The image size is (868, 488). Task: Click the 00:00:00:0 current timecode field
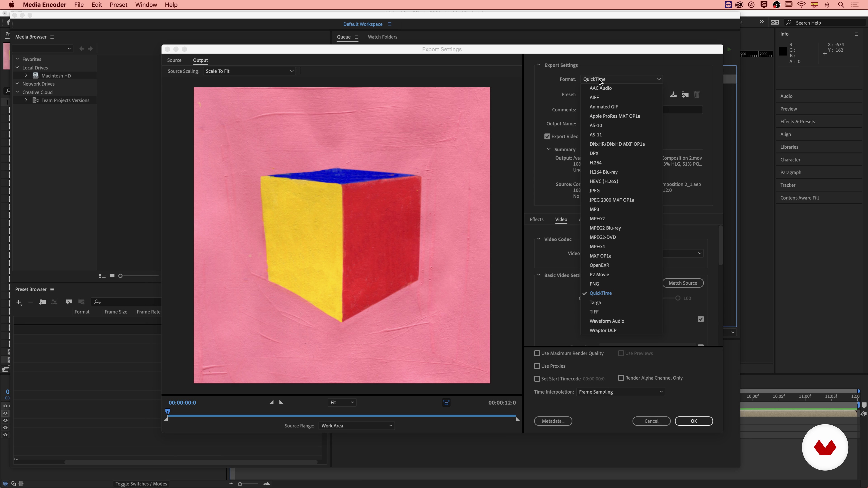coord(182,403)
